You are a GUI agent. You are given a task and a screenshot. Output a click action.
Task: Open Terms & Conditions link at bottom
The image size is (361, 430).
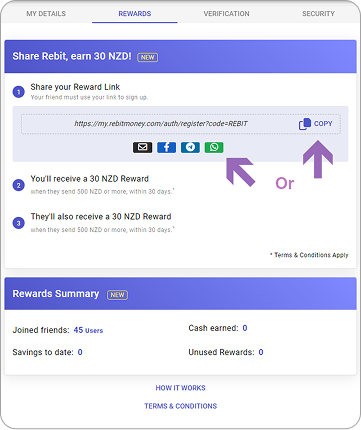click(180, 406)
